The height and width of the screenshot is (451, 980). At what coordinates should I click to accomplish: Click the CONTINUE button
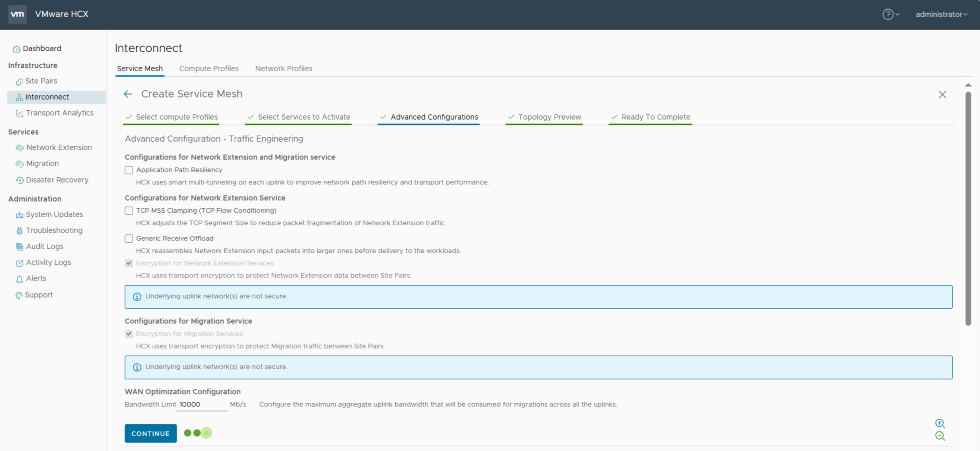pyautogui.click(x=151, y=434)
